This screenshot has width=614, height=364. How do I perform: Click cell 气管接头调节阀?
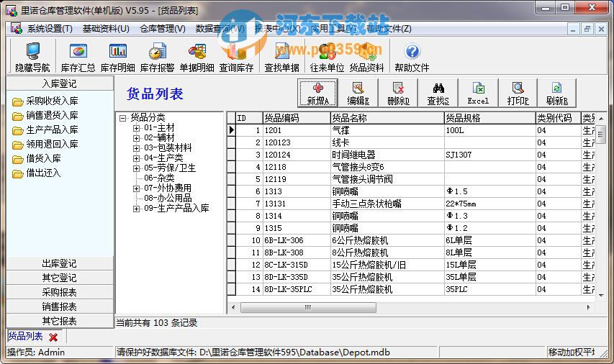[387, 179]
